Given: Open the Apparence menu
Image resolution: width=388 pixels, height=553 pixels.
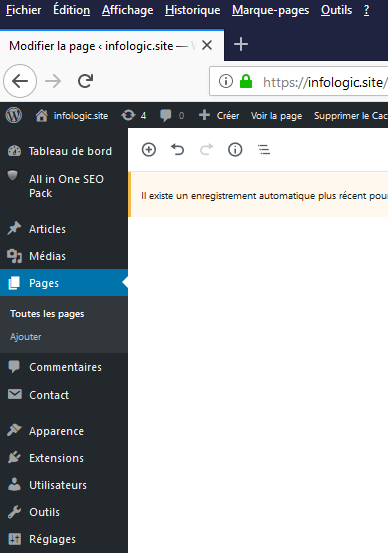Looking at the screenshot, I should coord(64,431).
